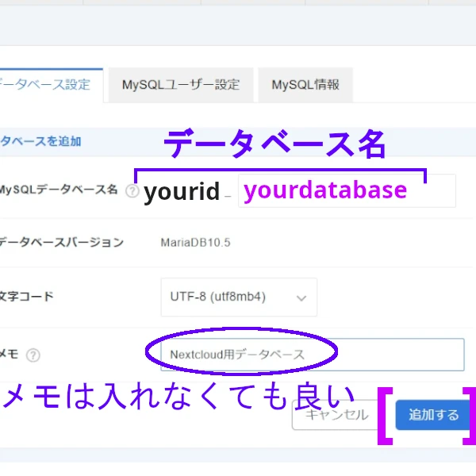Click the 文字コード label
This screenshot has height=476, width=476.
pos(26,296)
